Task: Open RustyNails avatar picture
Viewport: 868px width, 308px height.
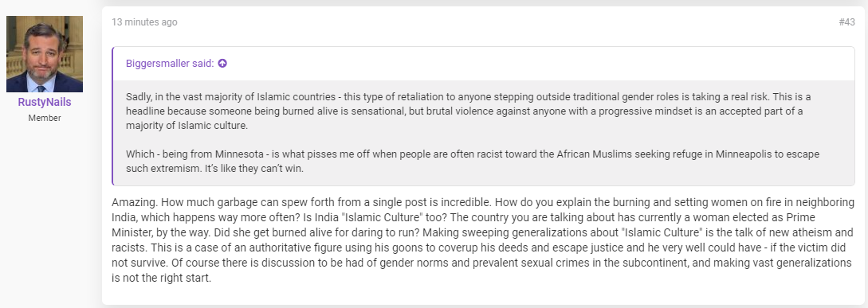Action: 45,53
